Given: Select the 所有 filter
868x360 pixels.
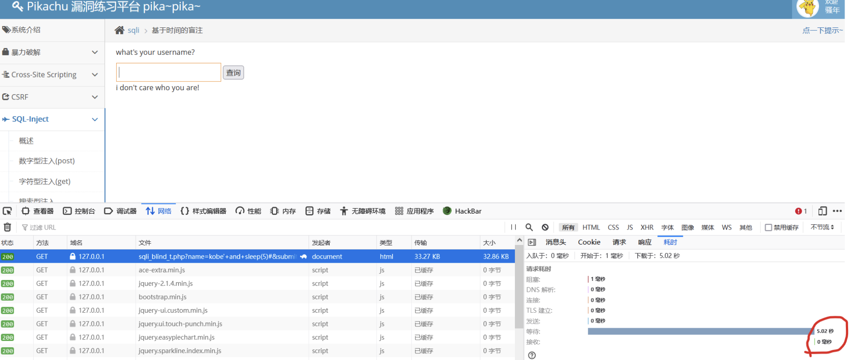Looking at the screenshot, I should (568, 227).
